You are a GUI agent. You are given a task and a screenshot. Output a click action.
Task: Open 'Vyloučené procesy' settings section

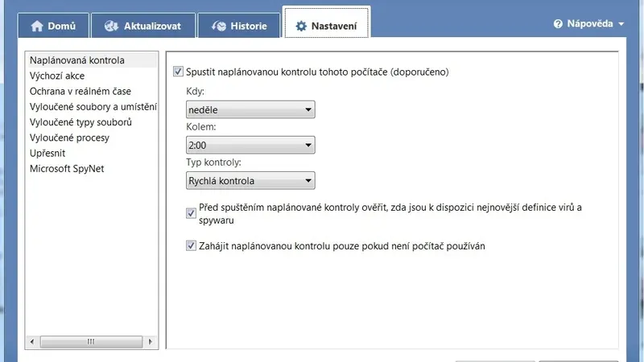(x=69, y=138)
